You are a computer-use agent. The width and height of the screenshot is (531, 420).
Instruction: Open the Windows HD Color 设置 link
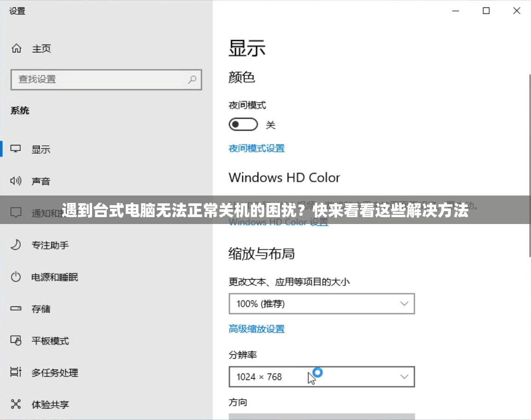pos(278,222)
